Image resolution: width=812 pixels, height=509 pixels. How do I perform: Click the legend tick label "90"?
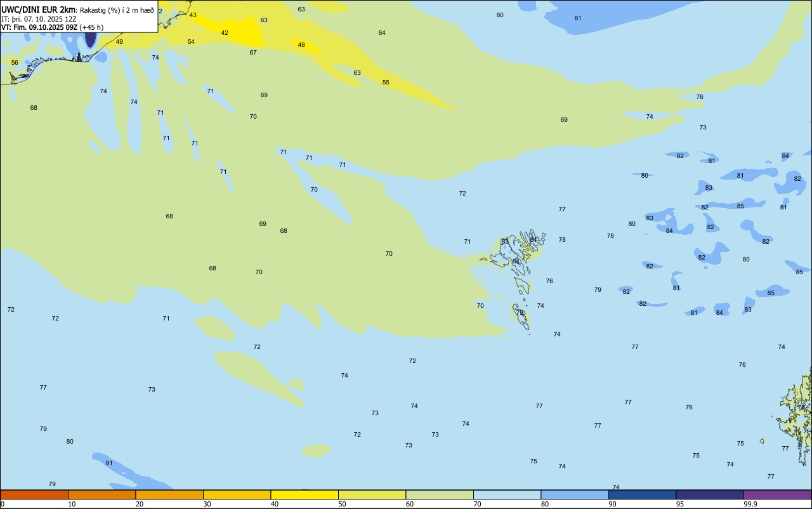tap(612, 504)
